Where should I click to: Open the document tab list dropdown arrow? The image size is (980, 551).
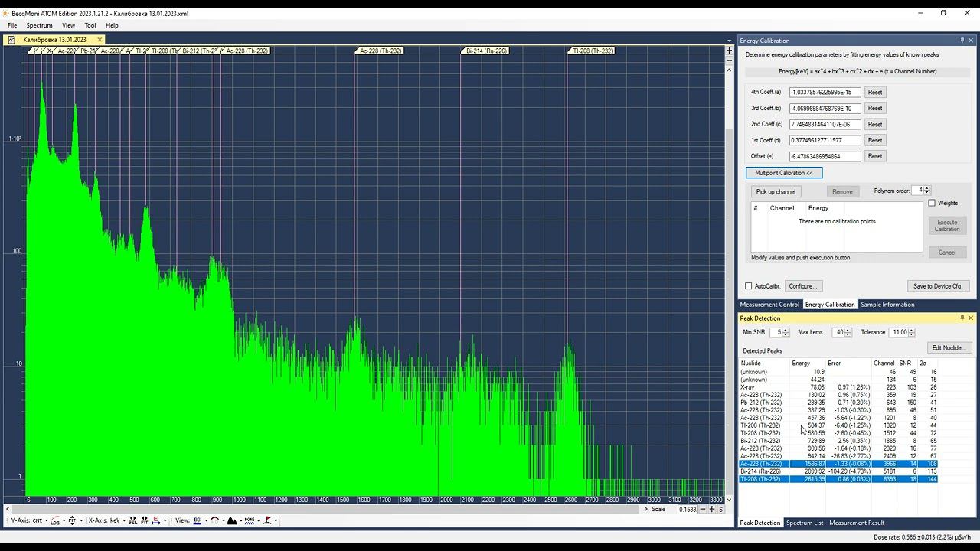[728, 41]
